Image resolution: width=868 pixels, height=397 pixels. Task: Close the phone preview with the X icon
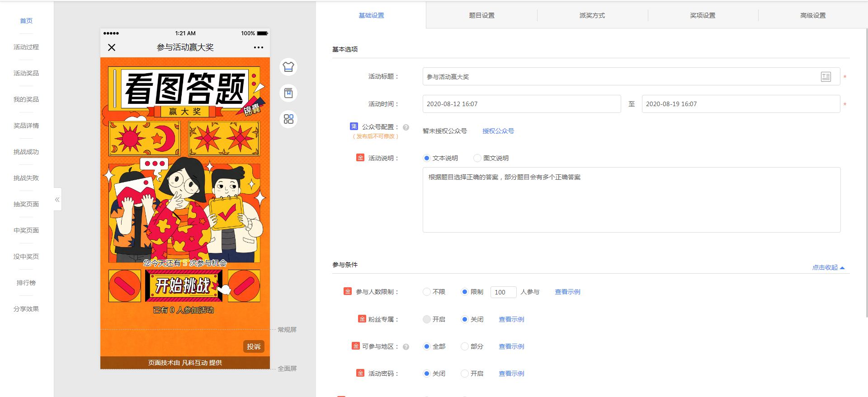click(112, 47)
